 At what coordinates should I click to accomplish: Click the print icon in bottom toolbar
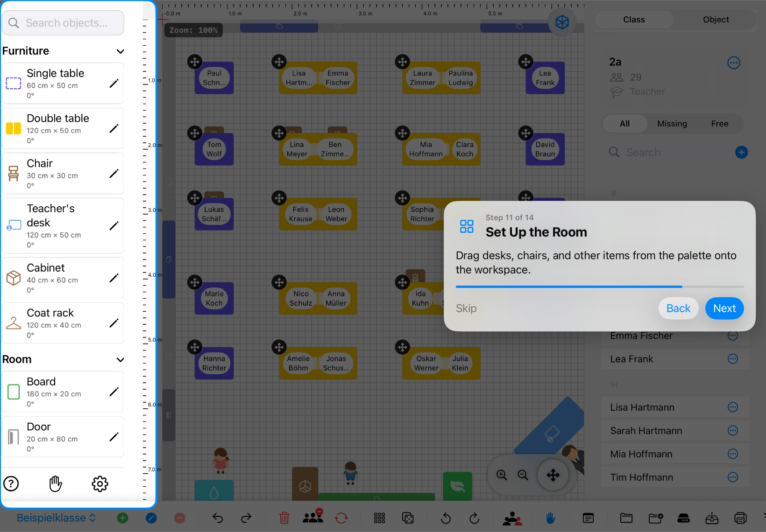(740, 518)
